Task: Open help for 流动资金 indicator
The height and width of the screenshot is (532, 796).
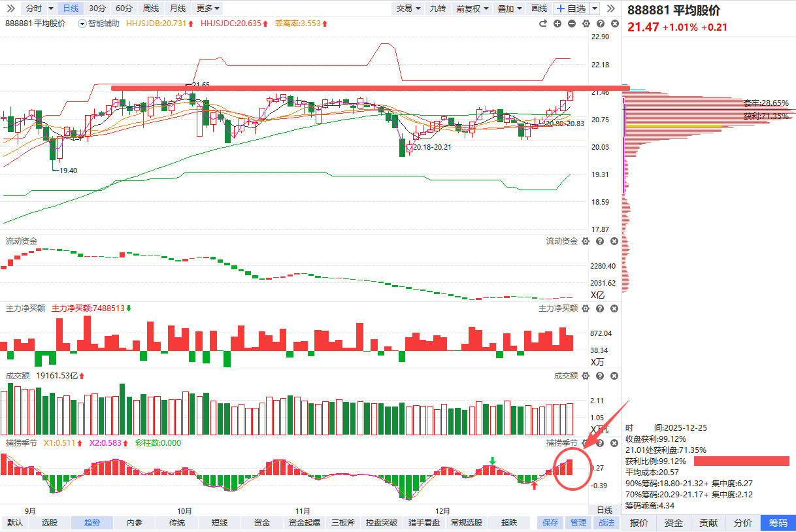Action: (x=600, y=241)
